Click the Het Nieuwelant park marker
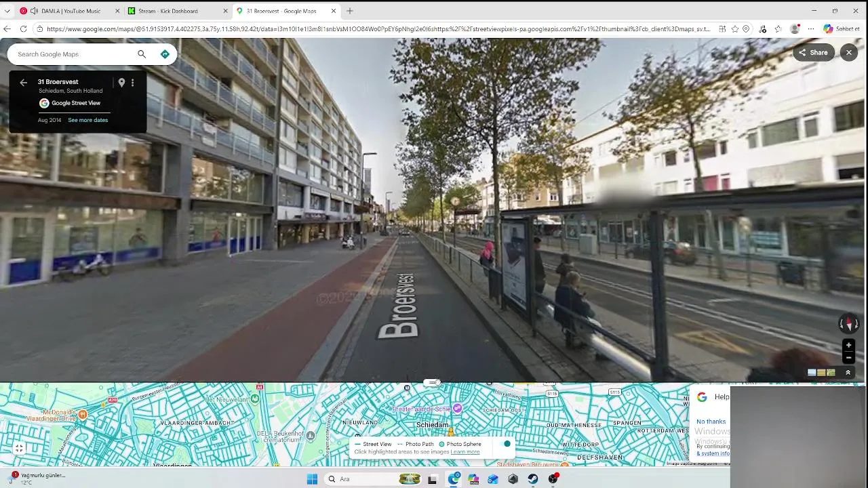Viewport: 868px width, 488px height. 255,399
